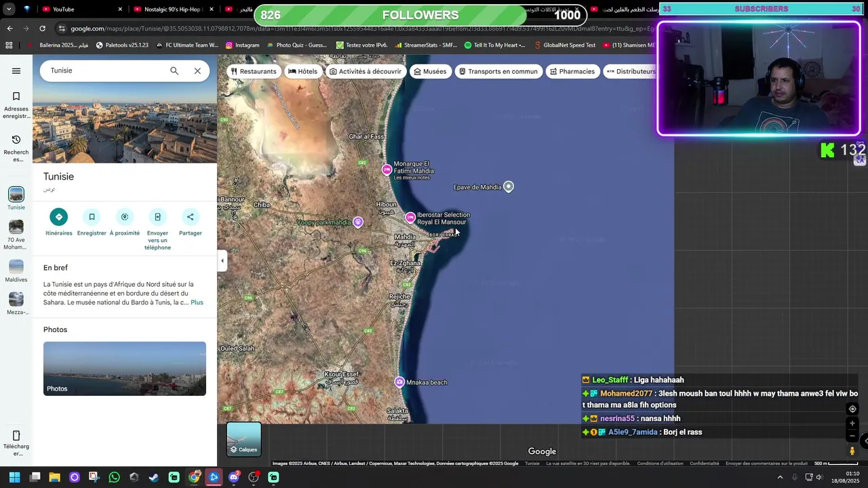This screenshot has width=868, height=488.
Task: Clear the Tunisie search with X
Action: [197, 70]
